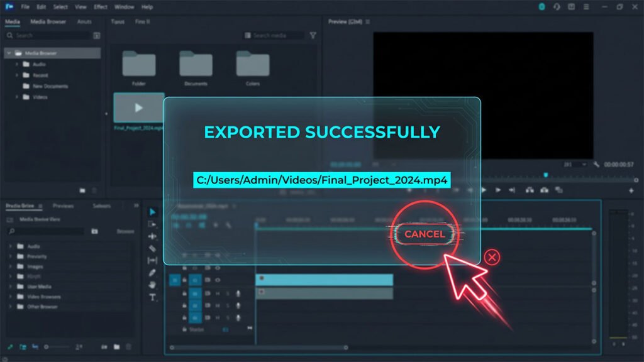Screen dimensions: 644x362
Task: Click the filter funnel icon beside Search media
Action: click(313, 36)
